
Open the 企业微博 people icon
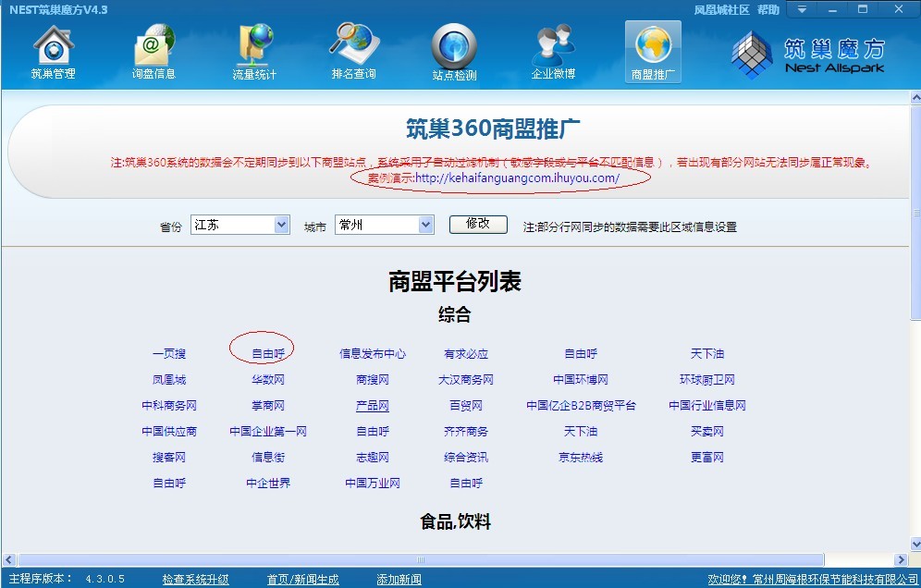pyautogui.click(x=553, y=53)
